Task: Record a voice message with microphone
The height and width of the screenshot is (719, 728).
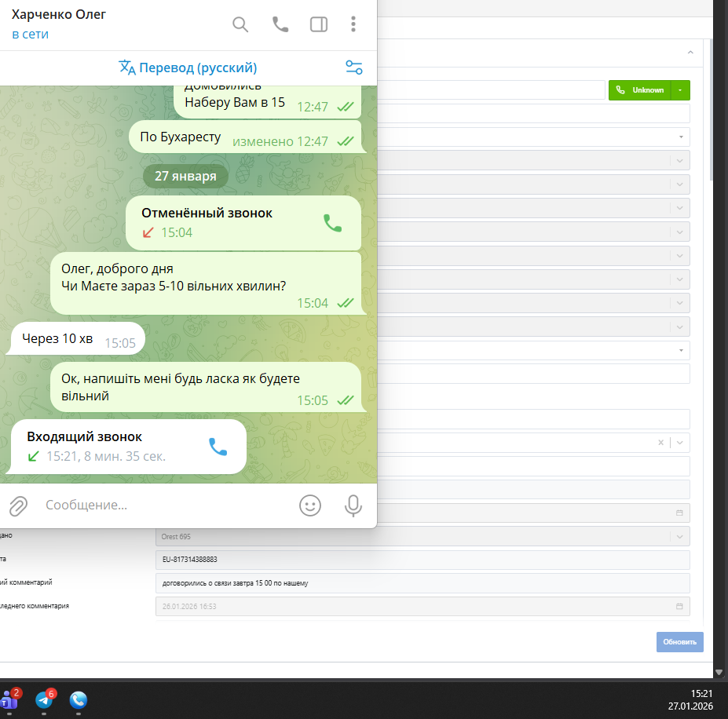Action: pyautogui.click(x=353, y=505)
